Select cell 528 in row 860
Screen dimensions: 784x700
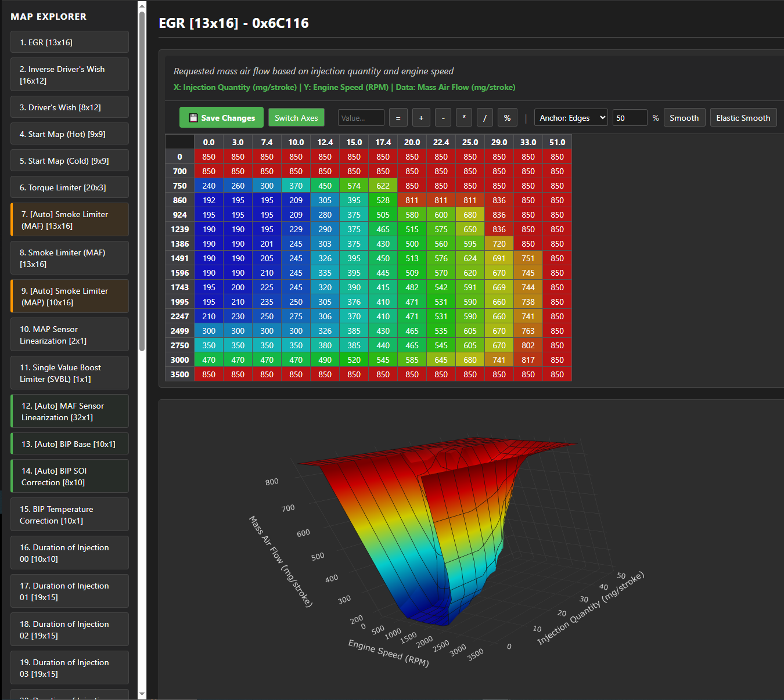tap(383, 200)
